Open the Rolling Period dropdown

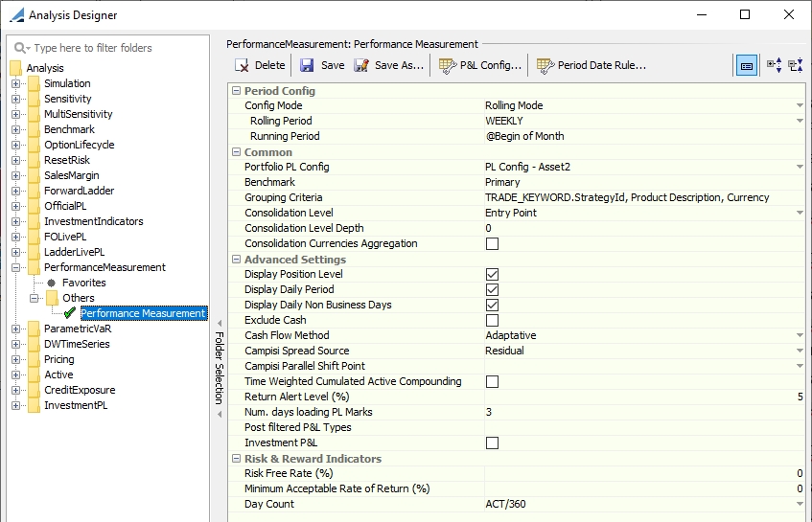[800, 121]
